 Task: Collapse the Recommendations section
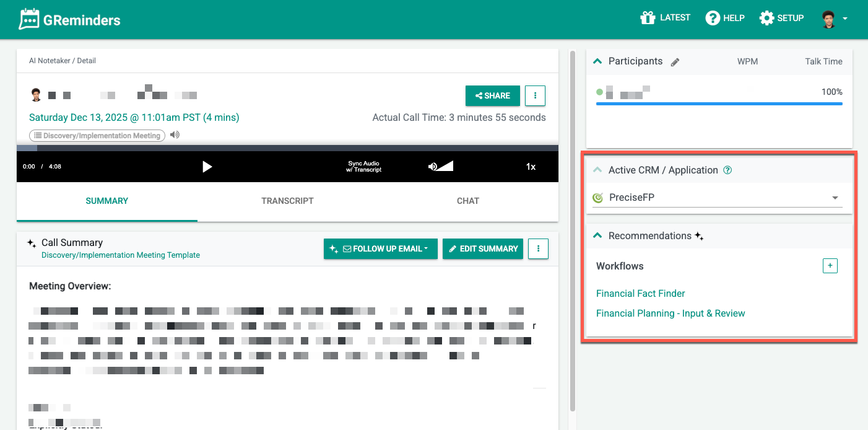coord(597,235)
